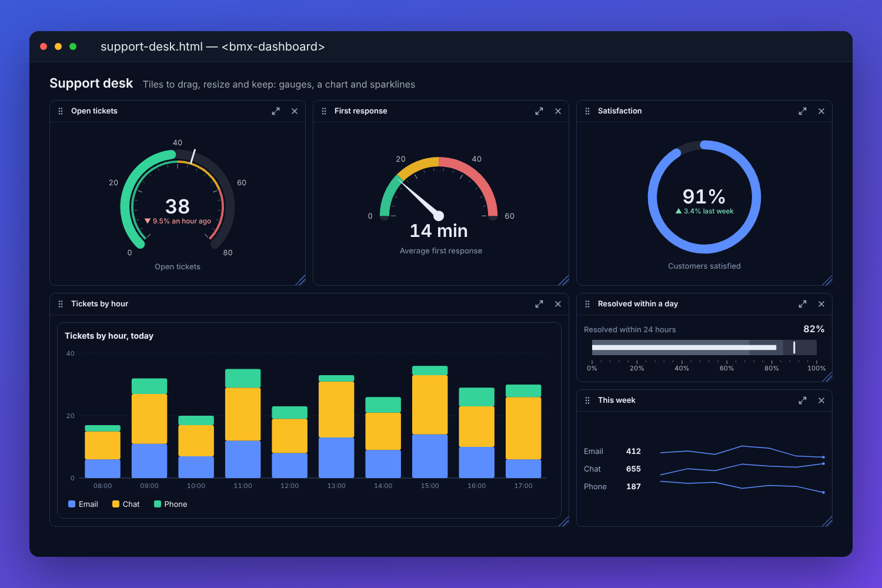Remove the First response tile

[558, 111]
